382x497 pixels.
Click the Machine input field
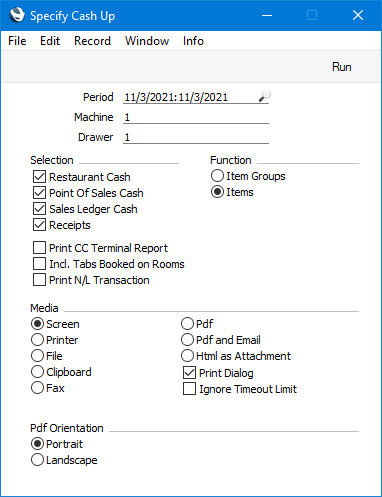click(196, 117)
